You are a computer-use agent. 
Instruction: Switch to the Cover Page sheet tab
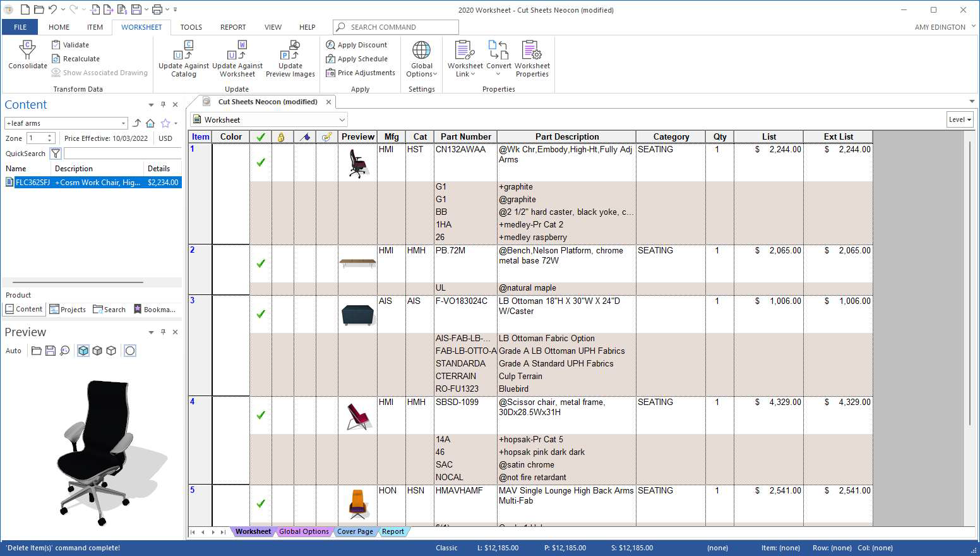tap(355, 532)
